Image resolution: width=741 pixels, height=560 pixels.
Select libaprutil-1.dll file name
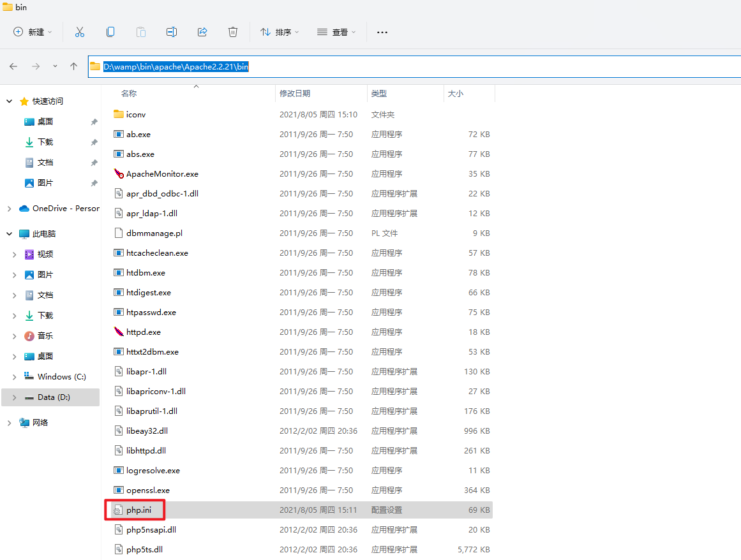pos(152,411)
